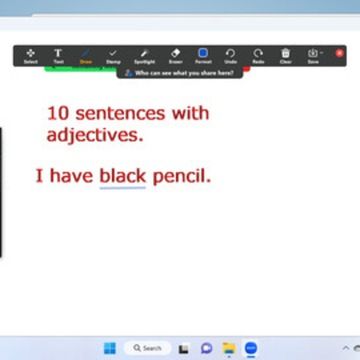Undo the last annotation
This screenshot has width=360, height=360.
(230, 56)
